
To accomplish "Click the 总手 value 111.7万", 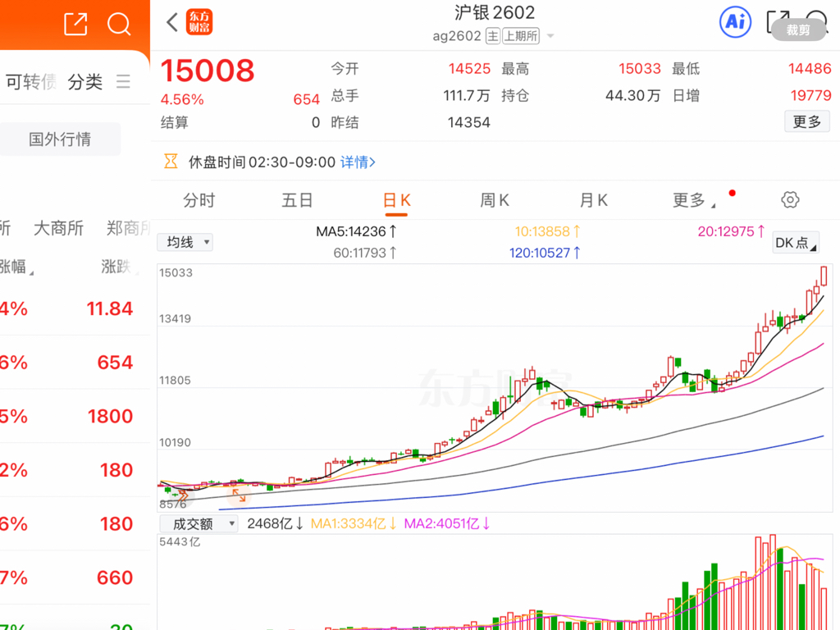I will point(467,96).
